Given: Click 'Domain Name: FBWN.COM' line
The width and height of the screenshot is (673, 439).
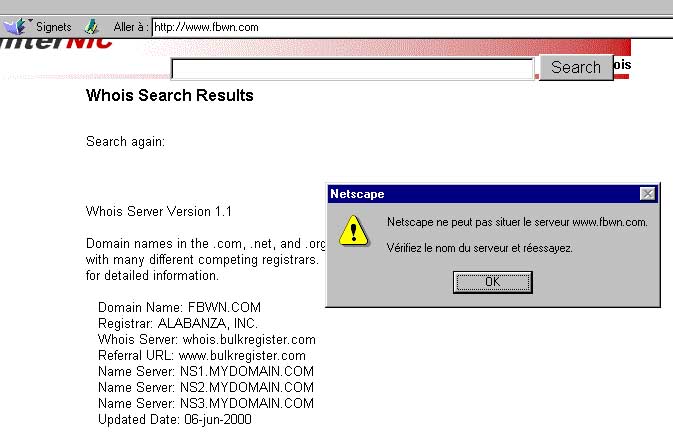Looking at the screenshot, I should pos(179,307).
